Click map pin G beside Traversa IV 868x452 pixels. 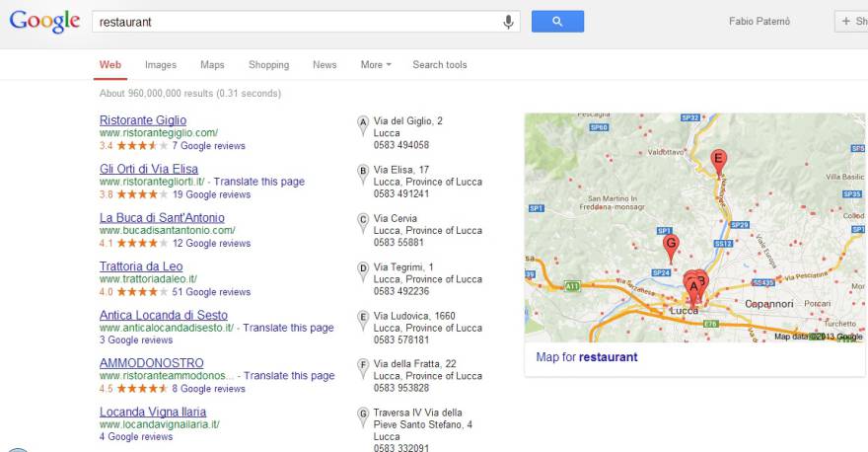tap(363, 417)
